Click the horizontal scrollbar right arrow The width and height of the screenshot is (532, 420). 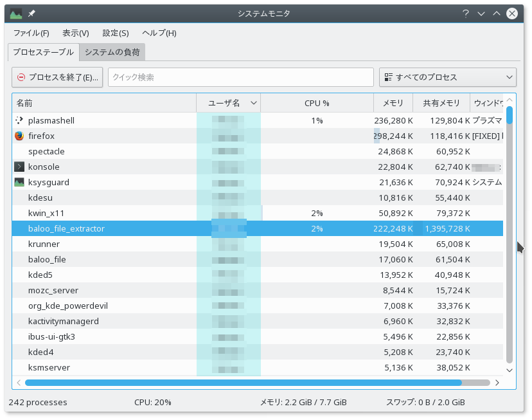coord(497,383)
